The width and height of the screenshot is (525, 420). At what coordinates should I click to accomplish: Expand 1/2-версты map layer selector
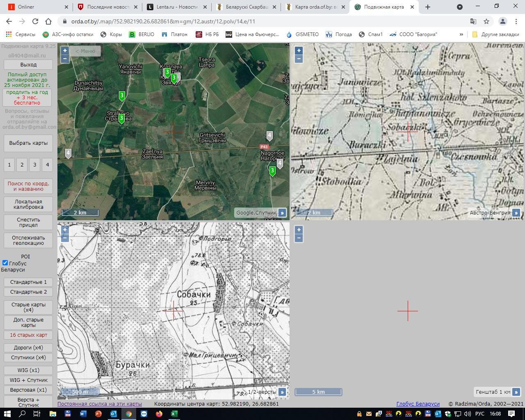[x=282, y=392]
